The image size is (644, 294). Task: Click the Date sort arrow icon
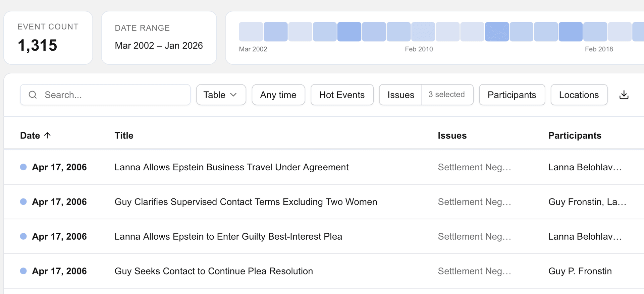(x=48, y=135)
